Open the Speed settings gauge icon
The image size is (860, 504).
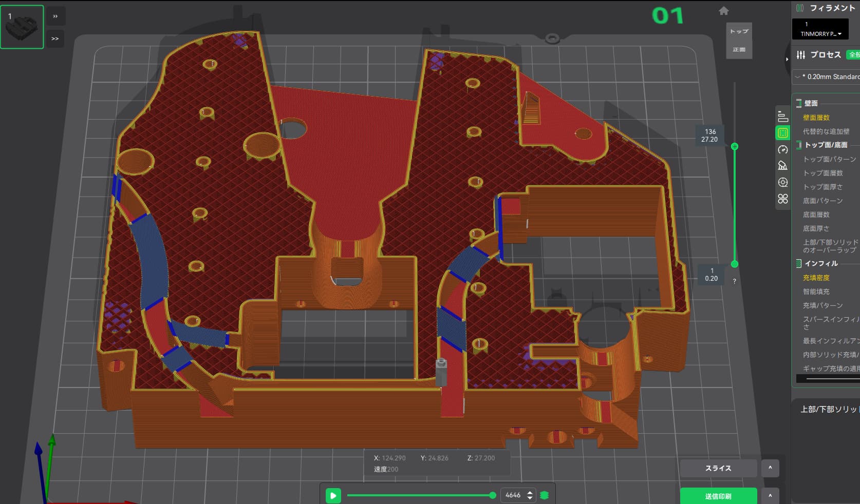(x=782, y=149)
